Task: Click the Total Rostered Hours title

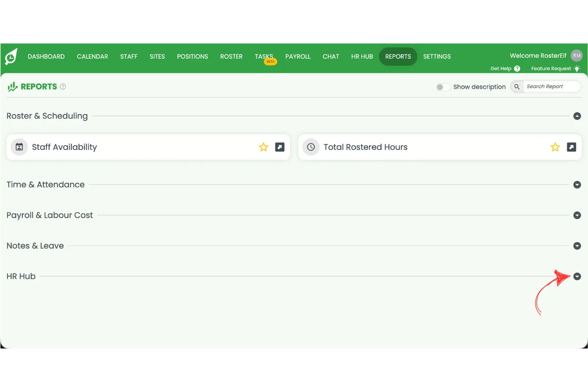Action: [x=366, y=147]
